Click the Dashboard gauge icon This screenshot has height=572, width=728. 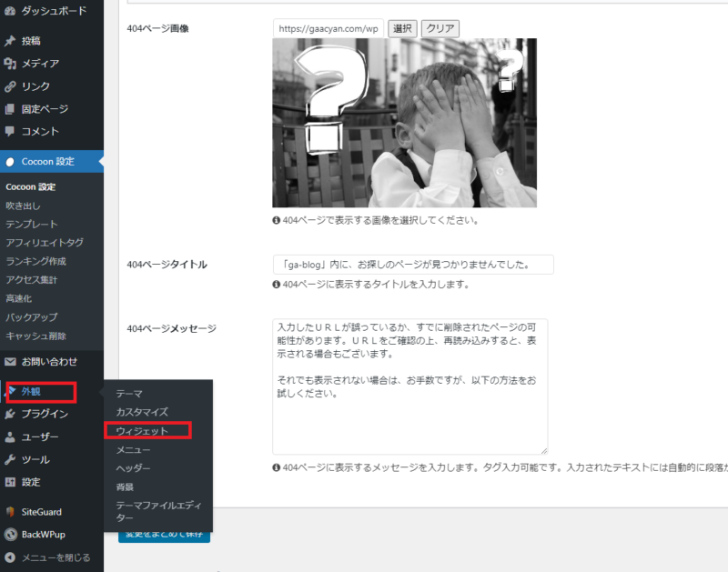pyautogui.click(x=10, y=12)
